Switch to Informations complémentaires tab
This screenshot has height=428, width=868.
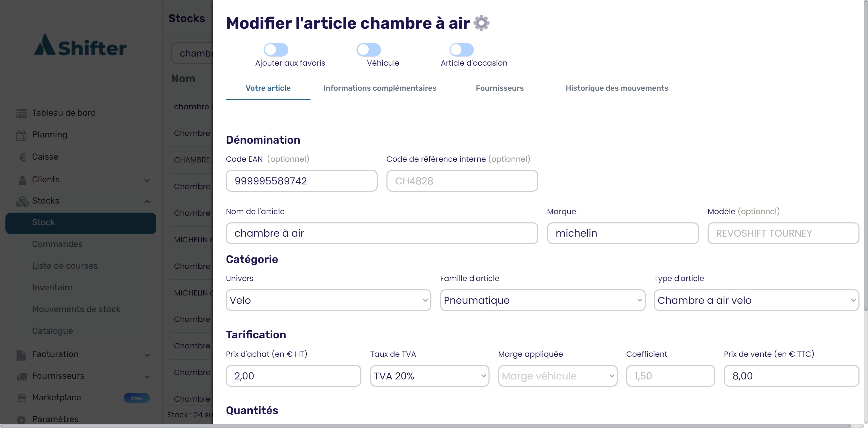380,88
